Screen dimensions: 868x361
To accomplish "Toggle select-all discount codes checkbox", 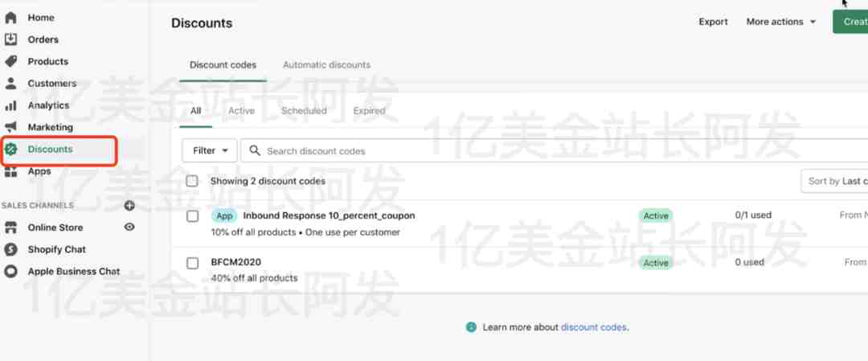I will point(192,181).
